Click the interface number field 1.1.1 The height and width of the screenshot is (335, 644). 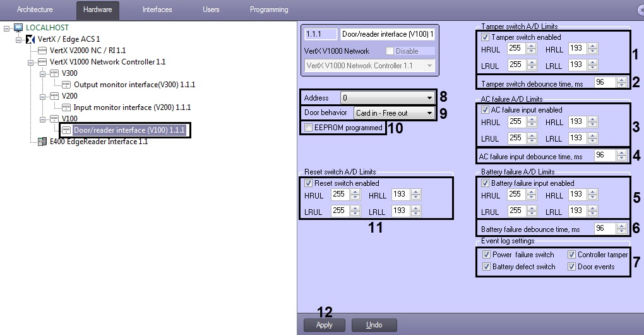[x=321, y=34]
